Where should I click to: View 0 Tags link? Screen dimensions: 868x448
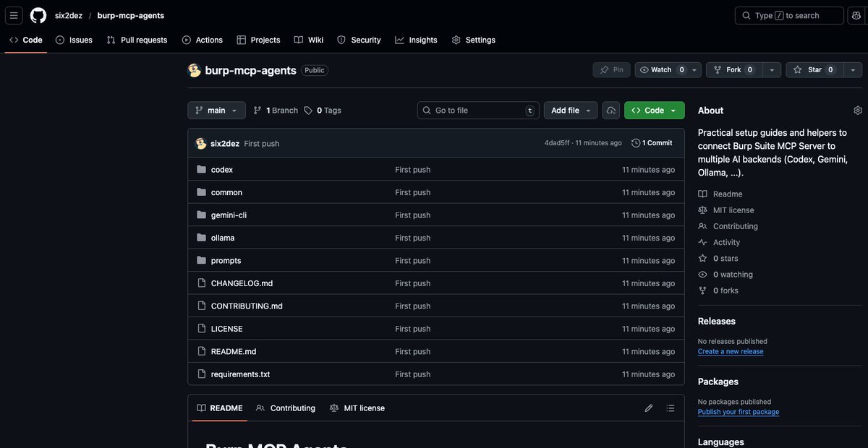323,111
